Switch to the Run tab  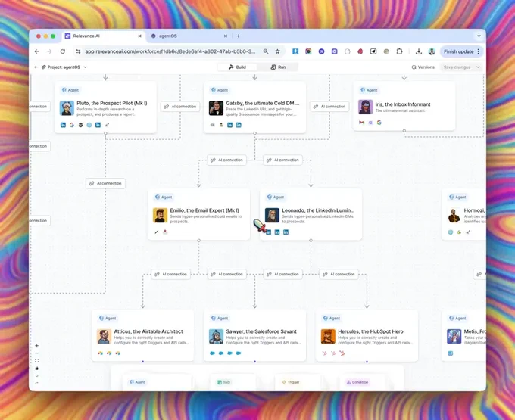coord(278,67)
